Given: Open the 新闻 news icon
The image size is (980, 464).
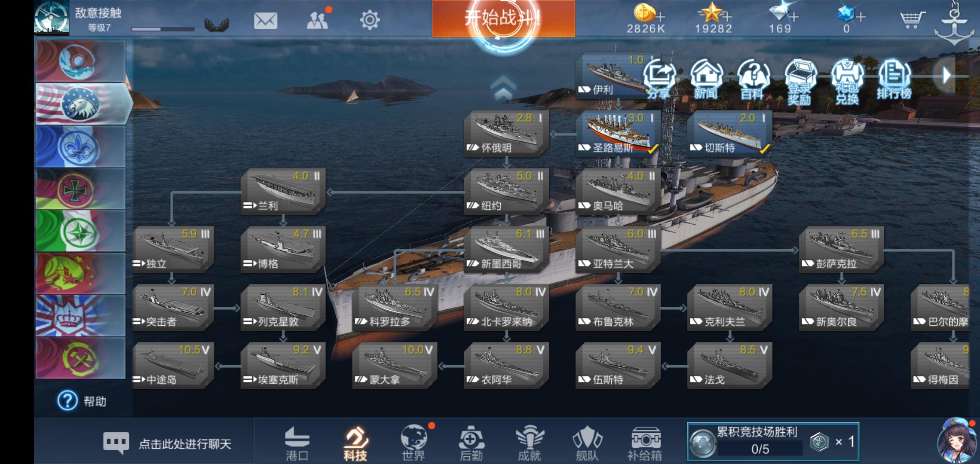Looking at the screenshot, I should (x=706, y=79).
